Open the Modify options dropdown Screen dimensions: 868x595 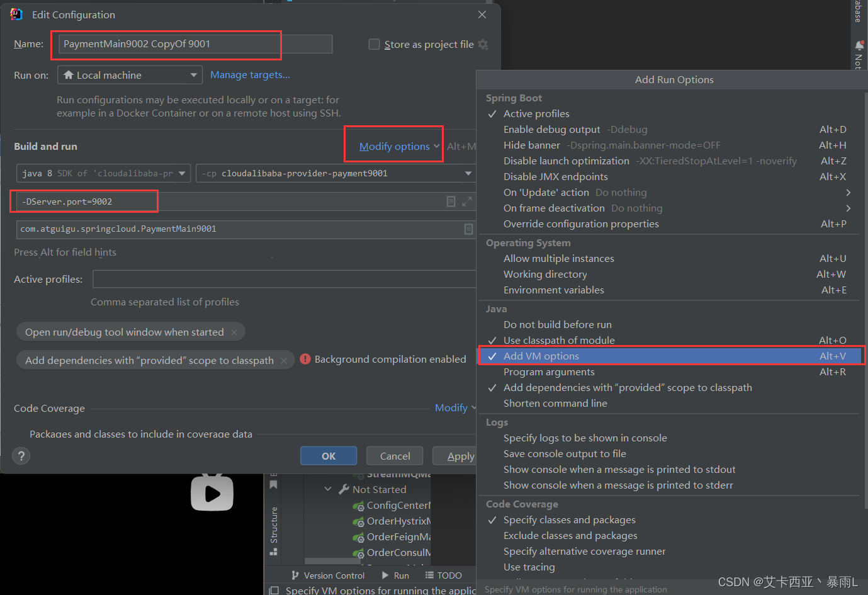(399, 146)
